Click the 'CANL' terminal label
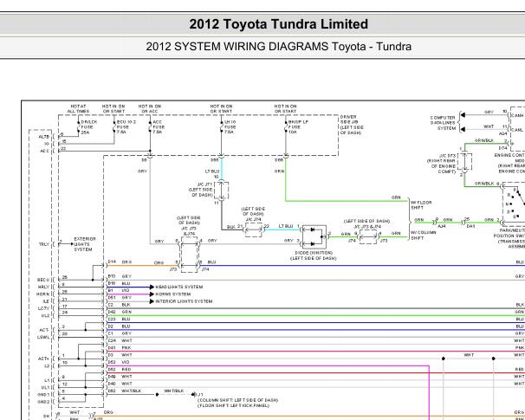Viewport: 525px width, 420px height. 517,130
